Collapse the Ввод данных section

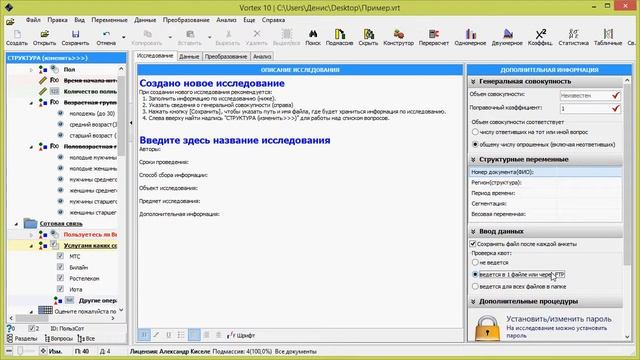(x=473, y=231)
